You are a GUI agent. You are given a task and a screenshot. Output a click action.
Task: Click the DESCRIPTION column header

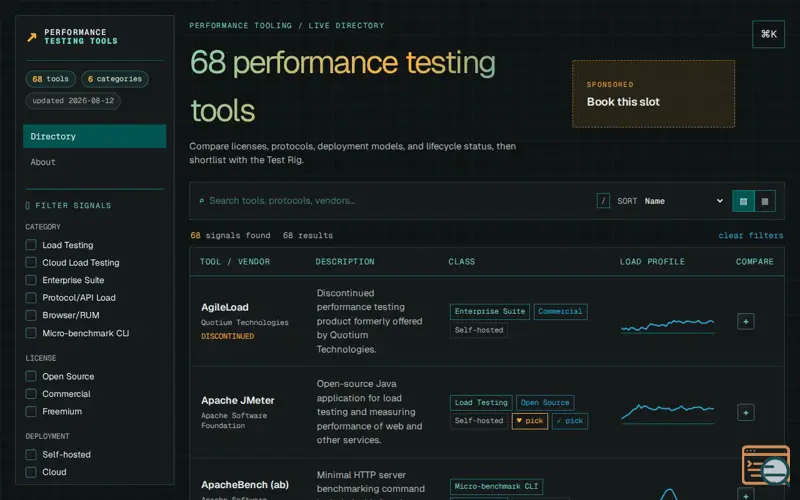pos(345,262)
